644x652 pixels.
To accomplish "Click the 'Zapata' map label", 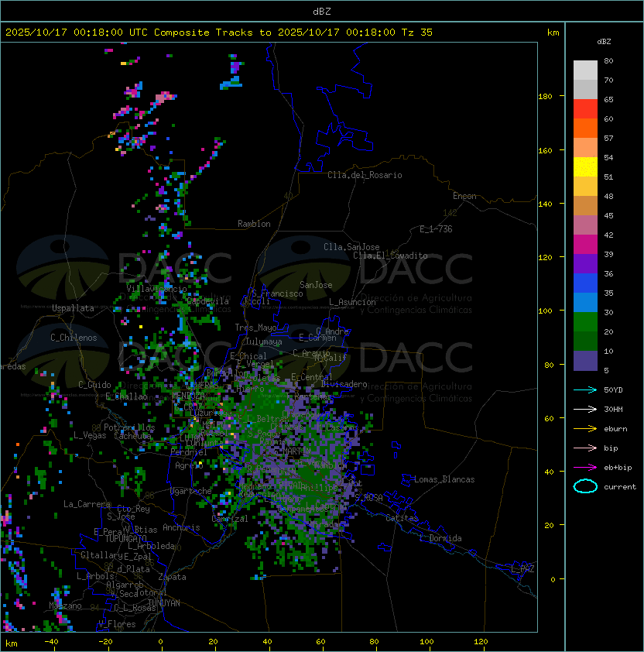I will [172, 577].
